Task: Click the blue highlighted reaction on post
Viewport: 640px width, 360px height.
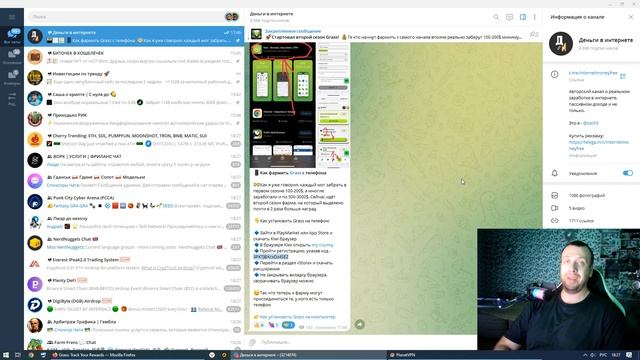Action: 288,325
